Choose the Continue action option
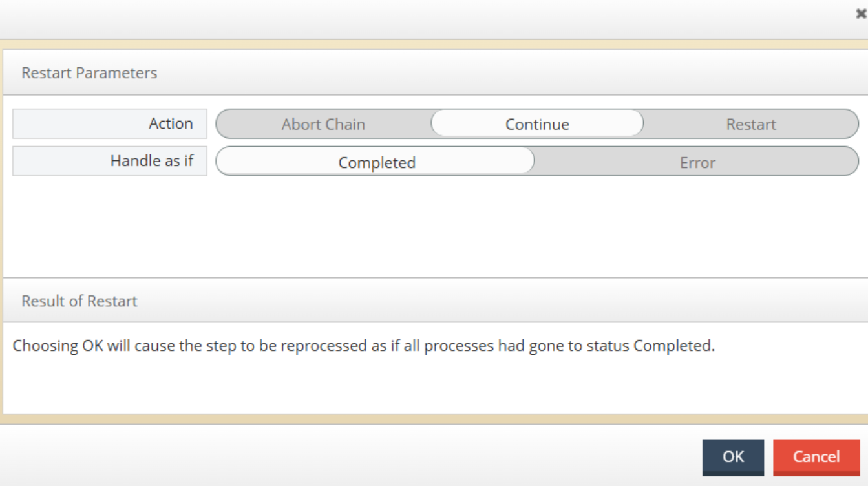This screenshot has width=868, height=486. coord(537,124)
